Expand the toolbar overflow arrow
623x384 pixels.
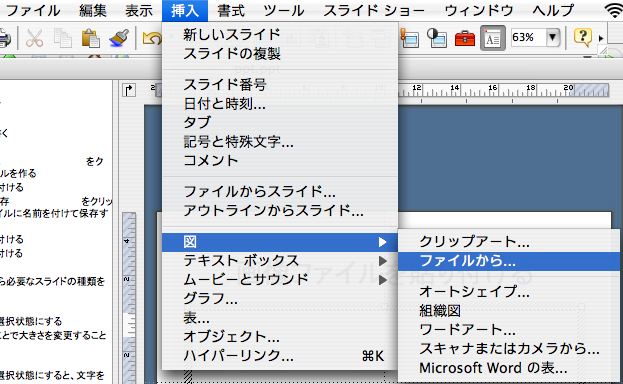click(x=601, y=38)
